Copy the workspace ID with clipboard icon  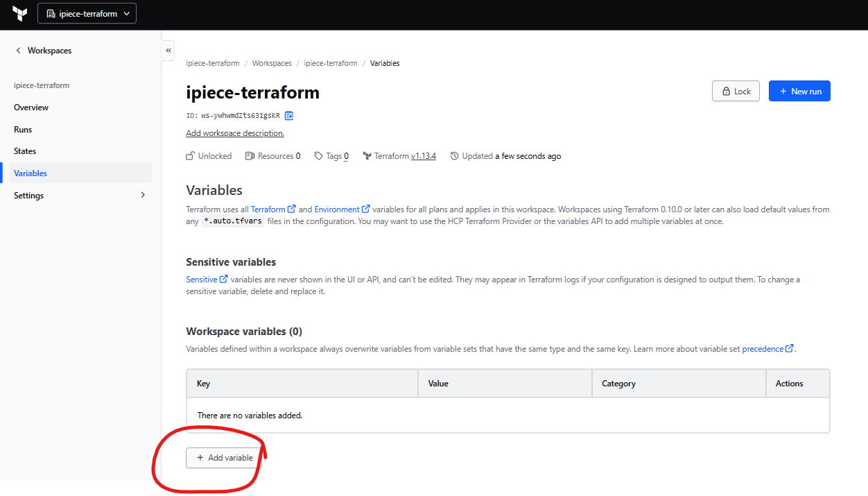[x=289, y=116]
